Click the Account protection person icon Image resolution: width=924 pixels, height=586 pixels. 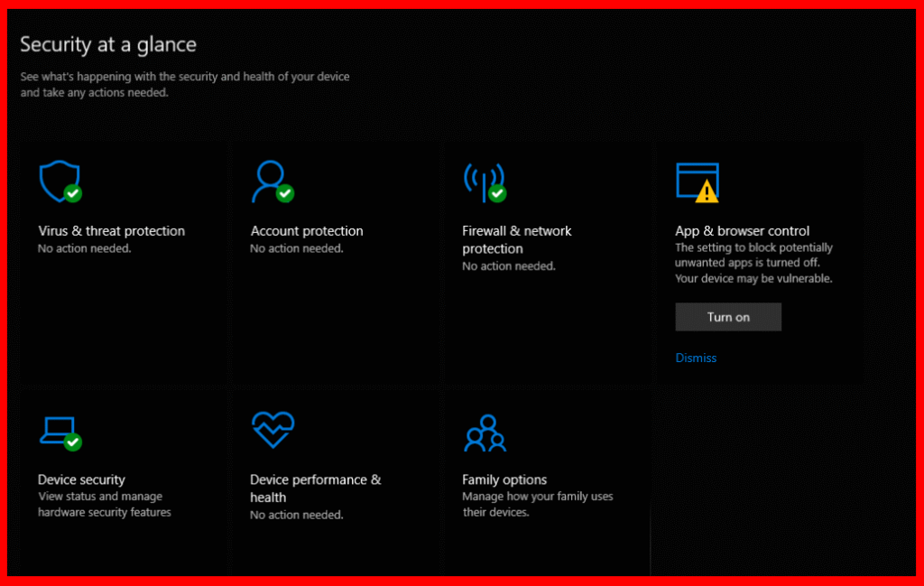pos(273,181)
